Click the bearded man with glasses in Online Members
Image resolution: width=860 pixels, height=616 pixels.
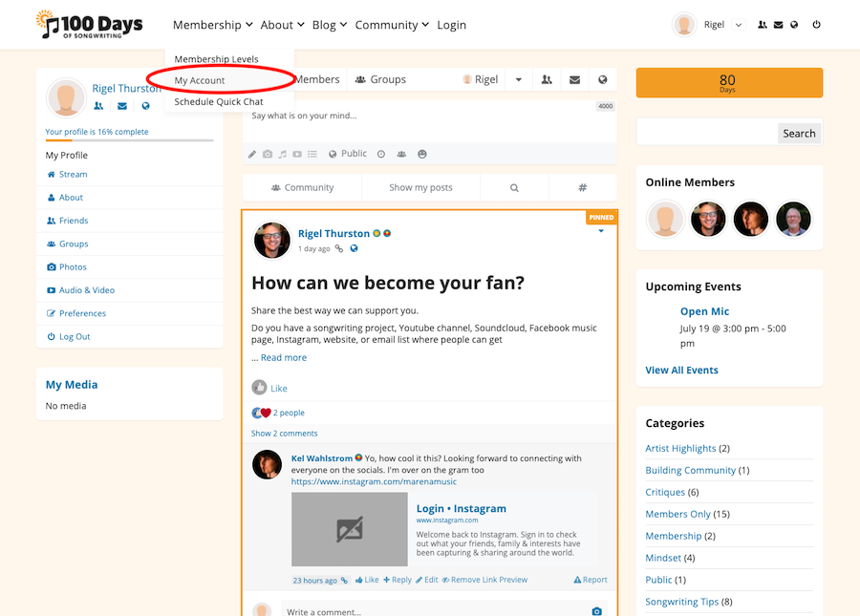708,220
